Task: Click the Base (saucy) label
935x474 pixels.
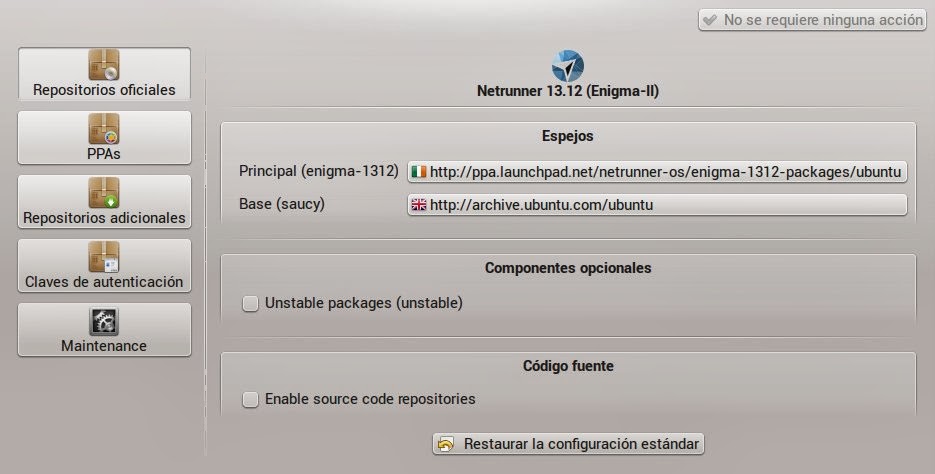Action: point(282,204)
